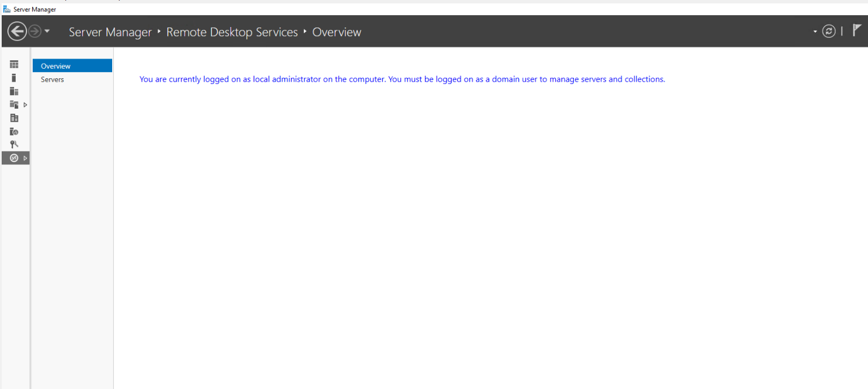Click the clock-globe role icon in sidebar
868x389 pixels.
point(14,131)
